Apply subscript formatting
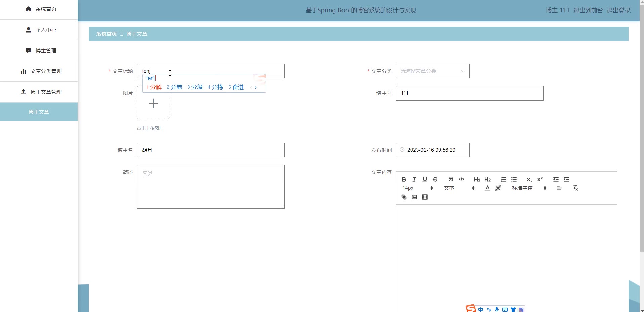 (x=529, y=179)
